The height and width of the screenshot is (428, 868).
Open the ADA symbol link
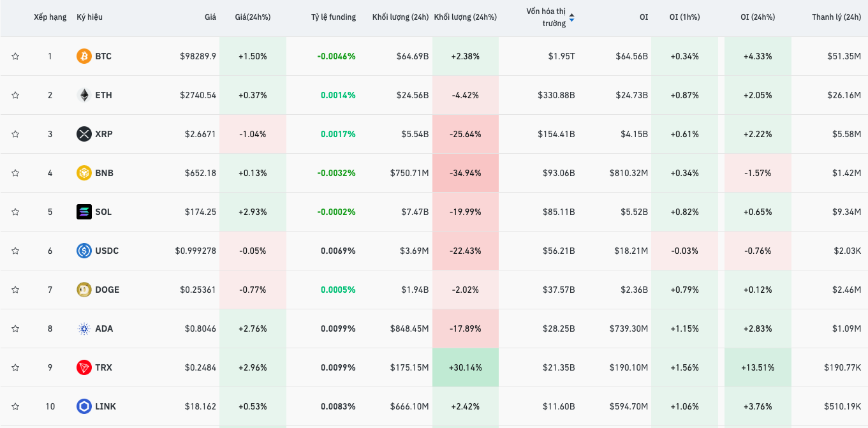(104, 329)
